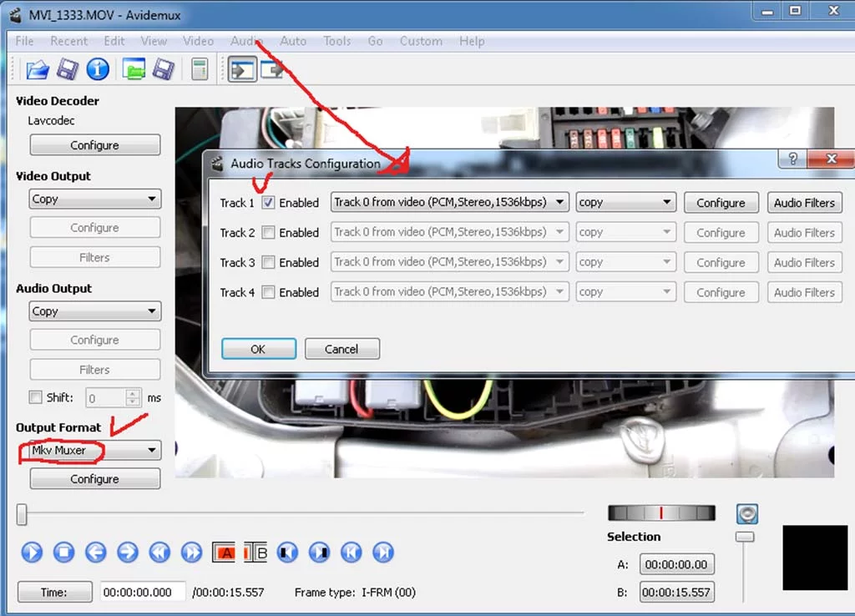Go to next frame with right arrow
855x616 pixels.
click(x=127, y=553)
